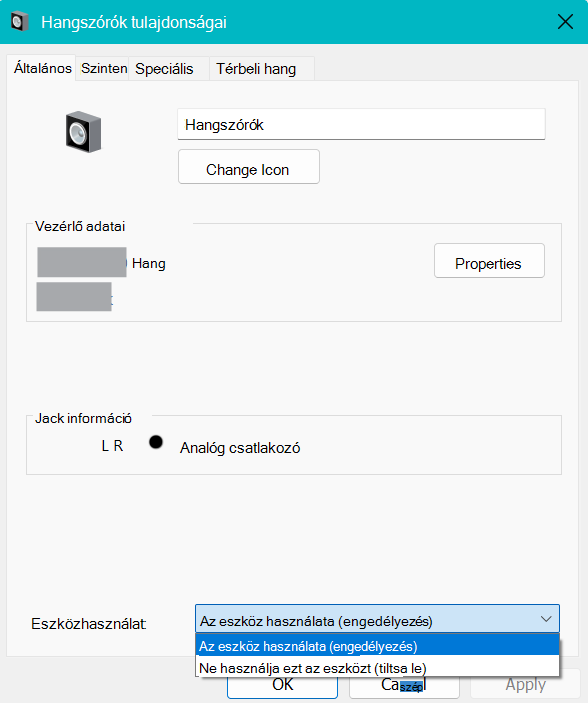
Task: Open the Térbeli hang tab
Action: (256, 69)
